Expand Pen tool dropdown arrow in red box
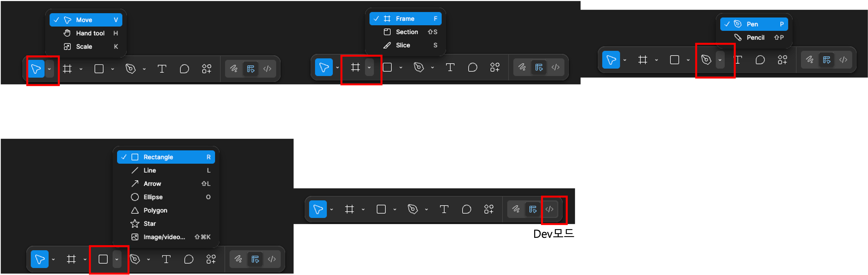 pos(720,60)
